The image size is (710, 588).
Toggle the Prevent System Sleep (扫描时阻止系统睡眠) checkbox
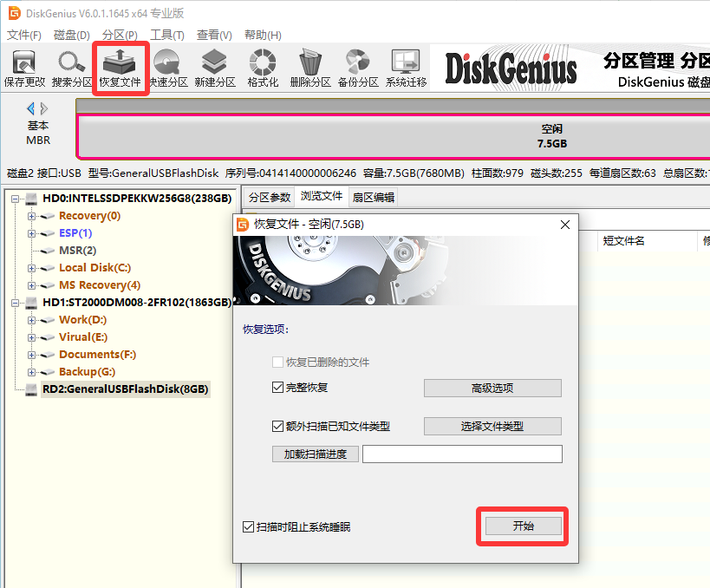[248, 526]
